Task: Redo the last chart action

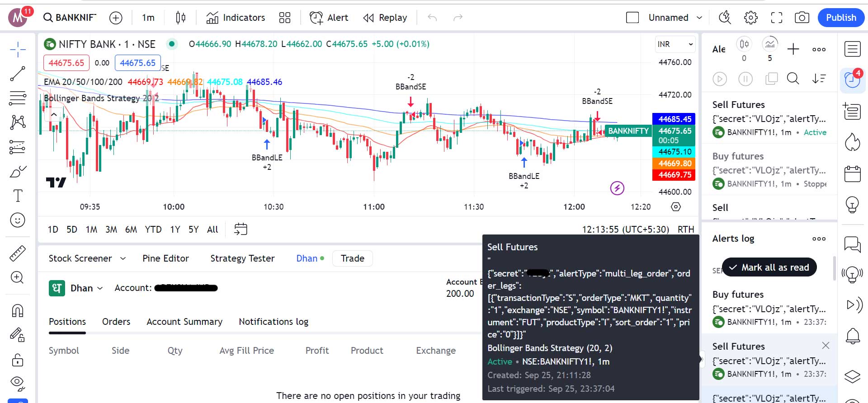Action: point(458,18)
